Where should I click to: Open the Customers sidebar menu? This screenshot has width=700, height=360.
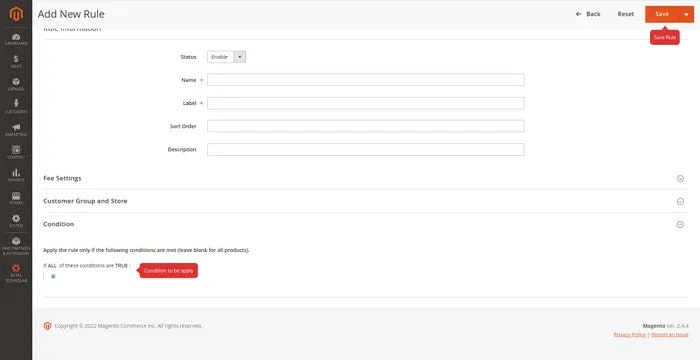coord(16,107)
